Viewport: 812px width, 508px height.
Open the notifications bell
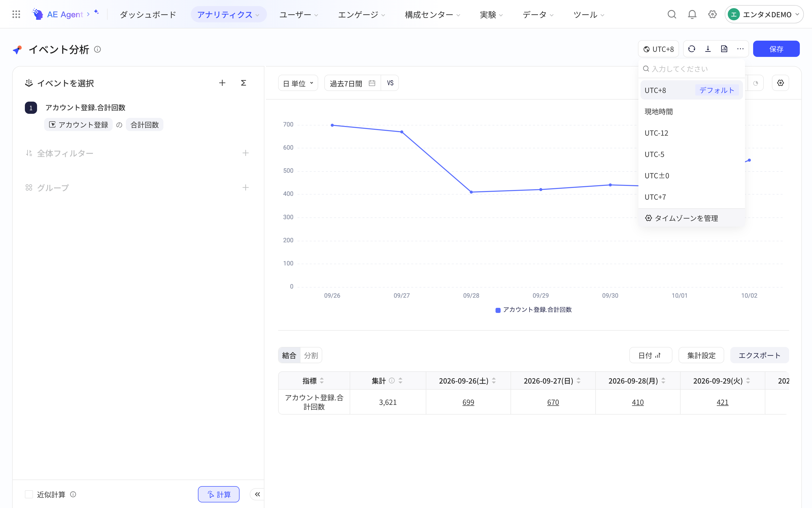(x=692, y=14)
